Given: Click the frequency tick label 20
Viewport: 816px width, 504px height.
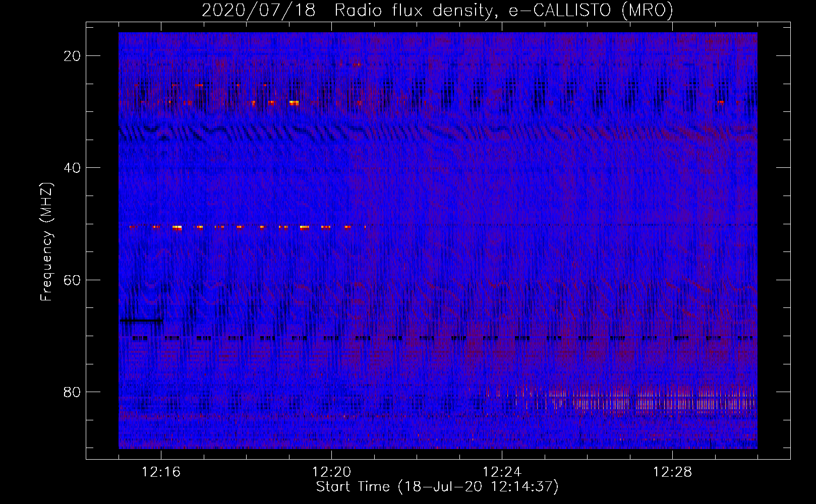Looking at the screenshot, I should click(x=73, y=56).
